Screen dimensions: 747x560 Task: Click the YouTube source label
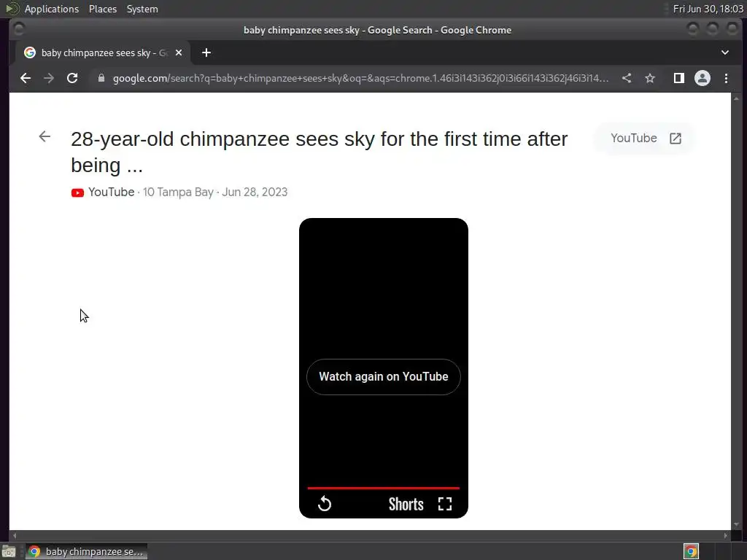tap(111, 192)
